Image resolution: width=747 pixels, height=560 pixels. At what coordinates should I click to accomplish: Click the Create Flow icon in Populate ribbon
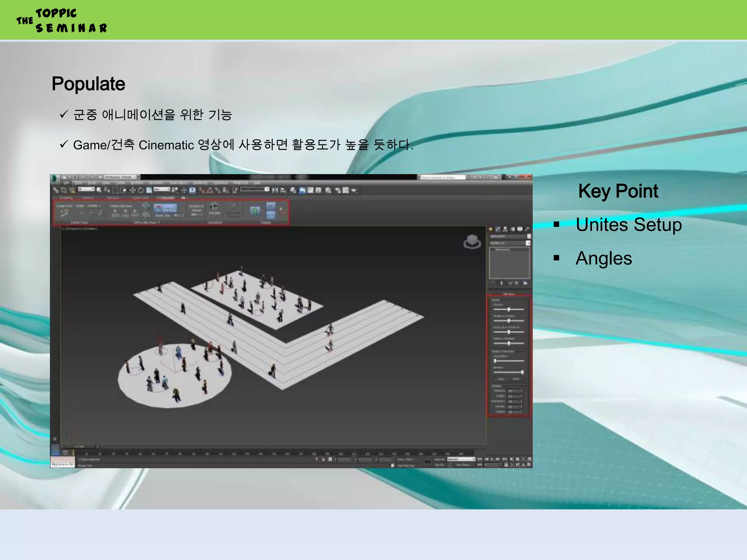click(64, 214)
